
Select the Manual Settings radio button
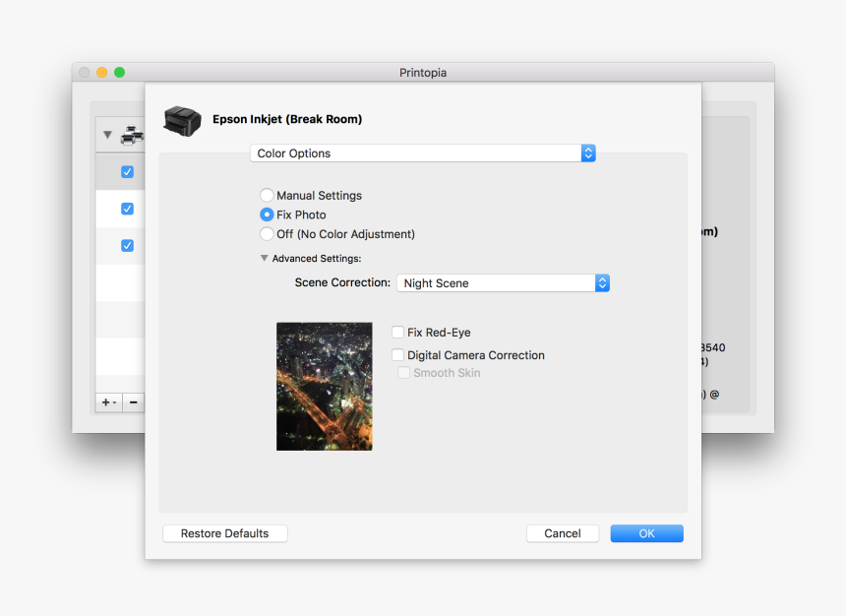point(267,196)
